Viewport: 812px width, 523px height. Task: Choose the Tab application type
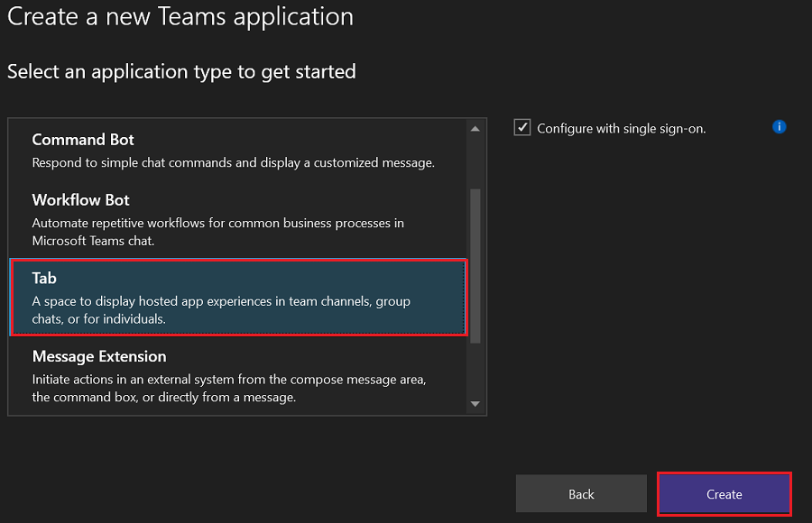tap(238, 298)
